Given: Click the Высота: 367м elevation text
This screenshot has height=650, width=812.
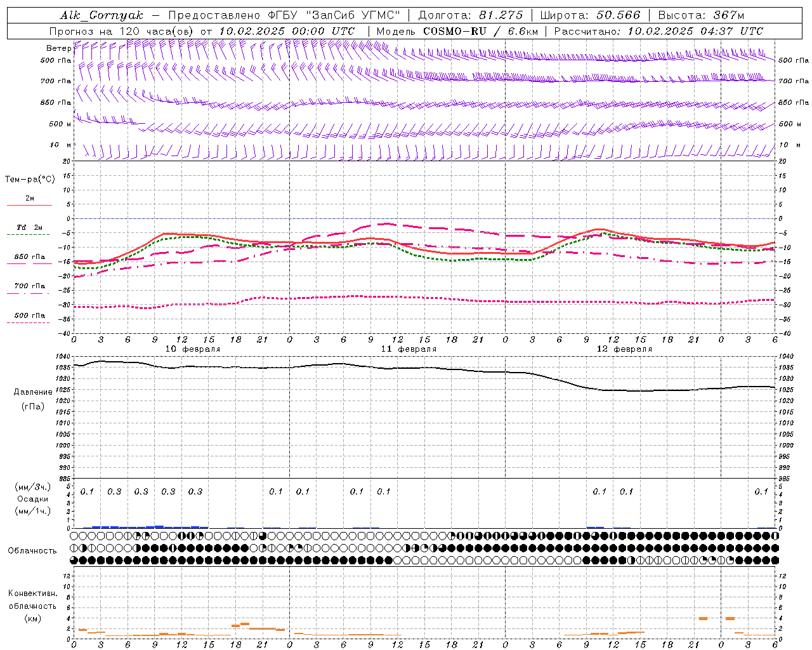Looking at the screenshot, I should tap(701, 15).
